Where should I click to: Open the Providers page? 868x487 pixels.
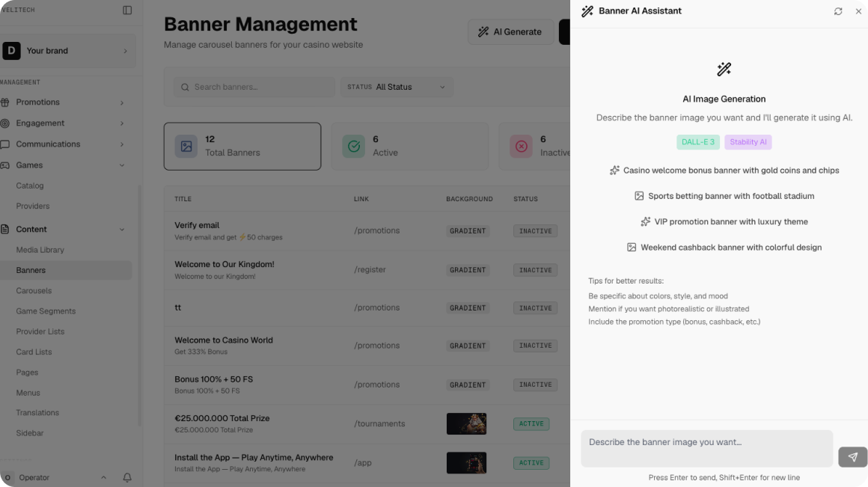tap(33, 206)
